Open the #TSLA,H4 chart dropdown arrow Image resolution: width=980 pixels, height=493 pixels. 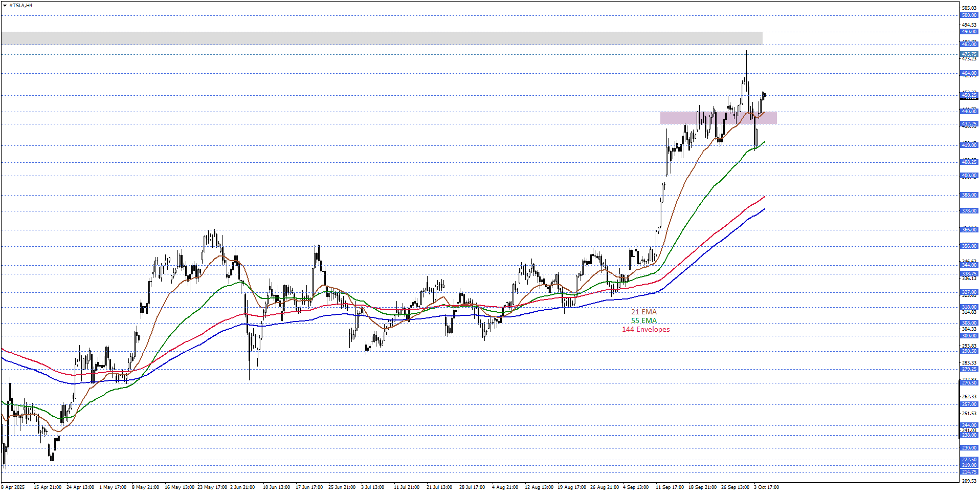pos(5,6)
